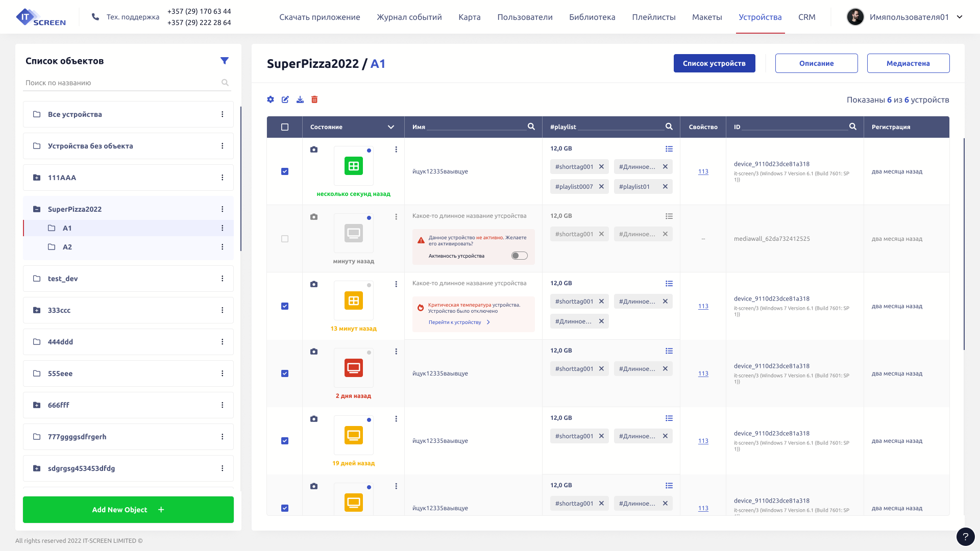Click the object name search field
Image resolution: width=980 pixels, height=551 pixels.
pyautogui.click(x=121, y=83)
